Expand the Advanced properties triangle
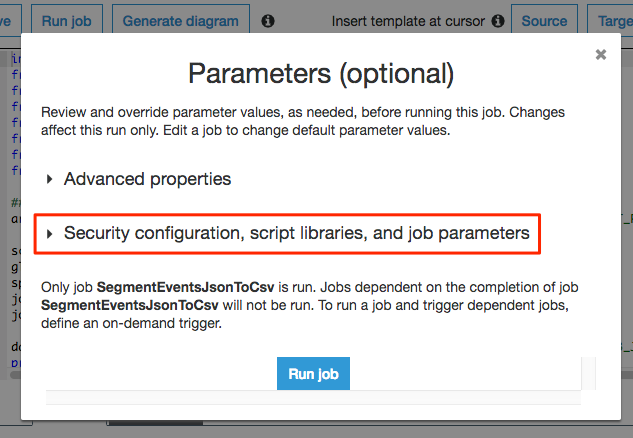The image size is (633, 438). pyautogui.click(x=50, y=180)
